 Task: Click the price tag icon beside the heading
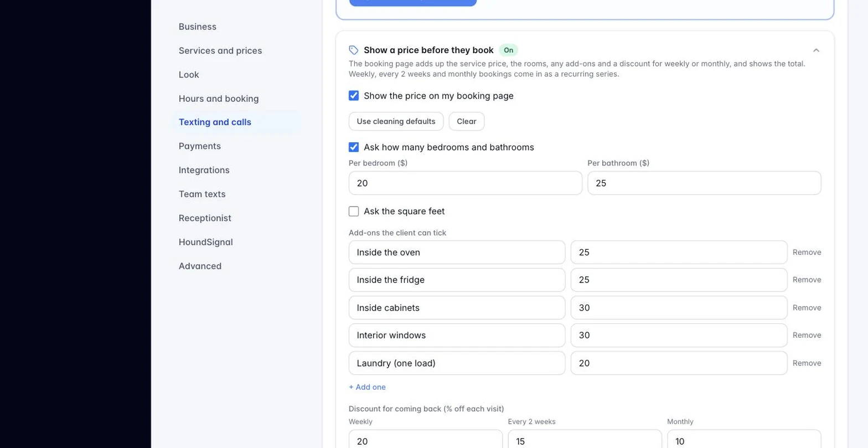pyautogui.click(x=354, y=50)
